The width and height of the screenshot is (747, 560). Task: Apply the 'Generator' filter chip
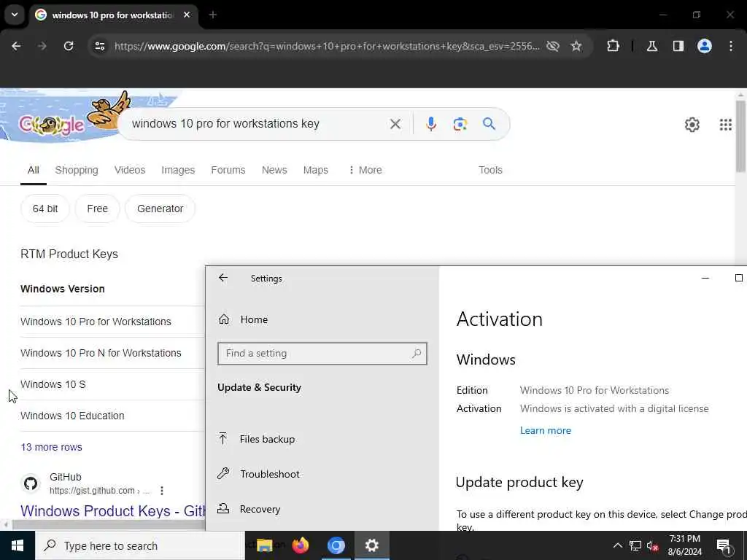click(x=160, y=209)
